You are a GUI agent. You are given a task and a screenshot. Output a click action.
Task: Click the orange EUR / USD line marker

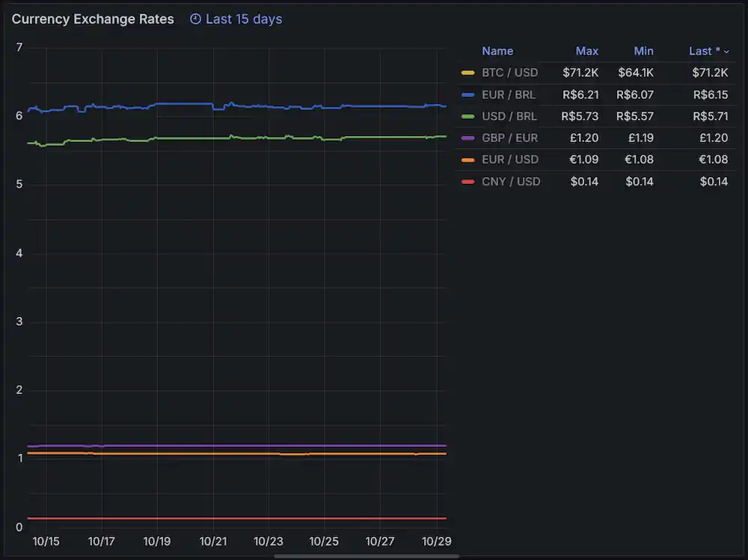[468, 159]
